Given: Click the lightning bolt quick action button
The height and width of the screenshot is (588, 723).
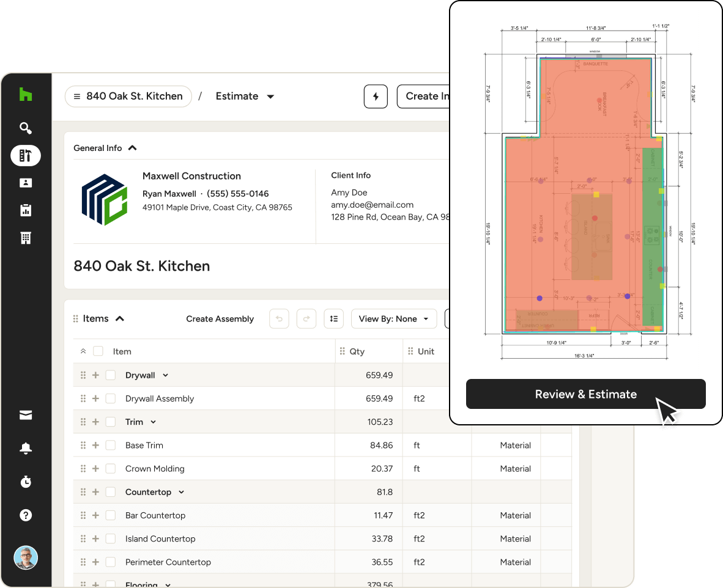Looking at the screenshot, I should tap(376, 97).
